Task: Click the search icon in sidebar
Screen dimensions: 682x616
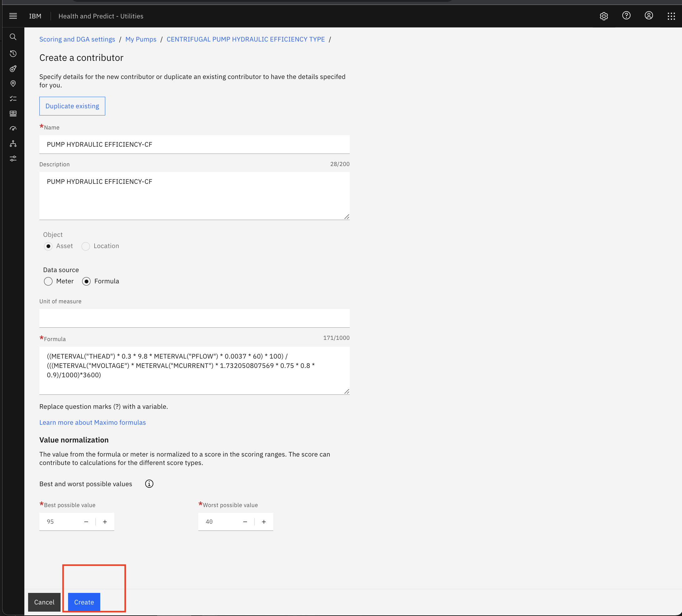Action: pyautogui.click(x=13, y=37)
